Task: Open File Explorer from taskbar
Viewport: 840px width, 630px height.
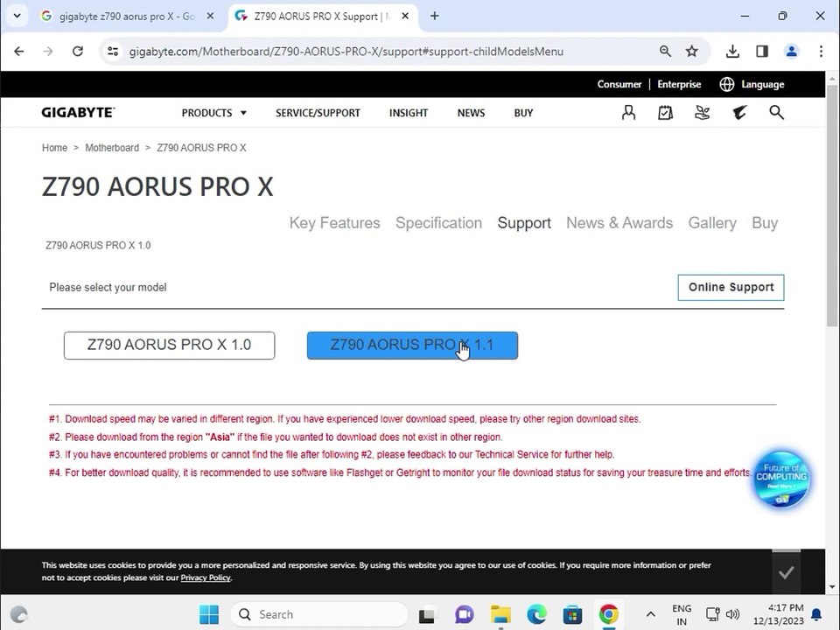Action: (x=500, y=614)
